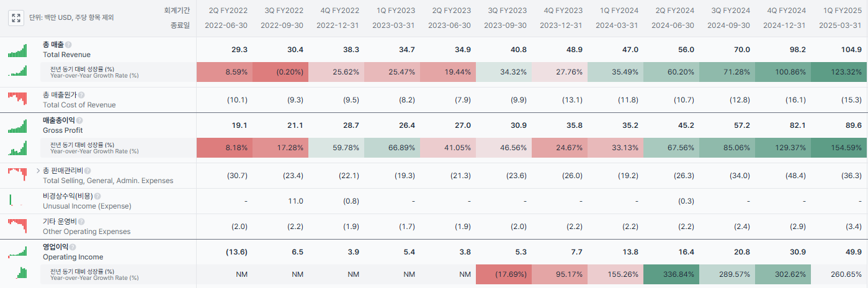Click the help icon beside 총 매출
Viewport: 868px width, 288px height.
click(68, 45)
